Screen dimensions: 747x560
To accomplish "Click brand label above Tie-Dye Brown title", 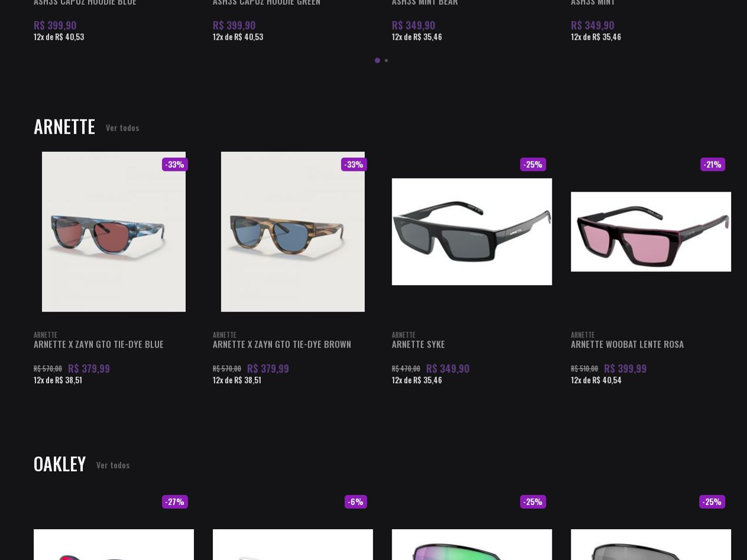I will pos(225,335).
